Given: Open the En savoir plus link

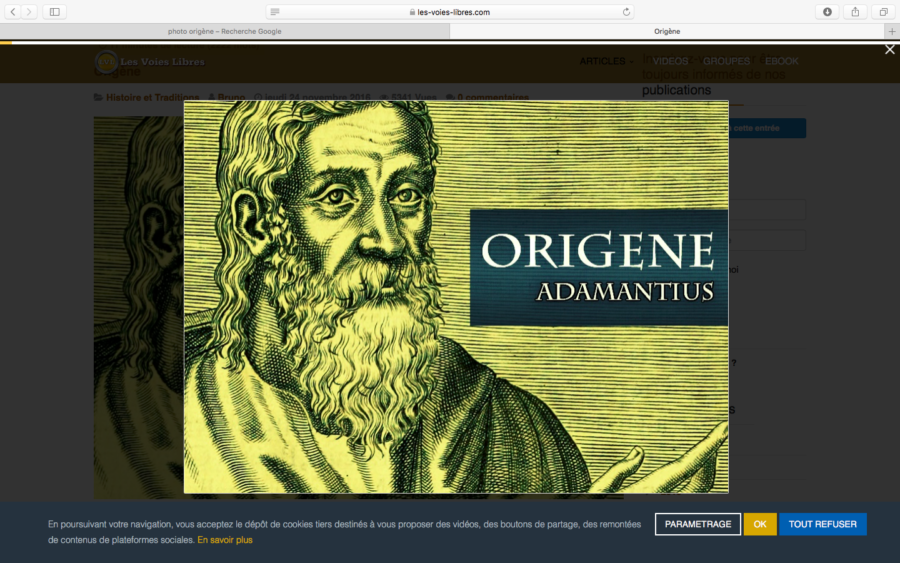Looking at the screenshot, I should click(225, 540).
